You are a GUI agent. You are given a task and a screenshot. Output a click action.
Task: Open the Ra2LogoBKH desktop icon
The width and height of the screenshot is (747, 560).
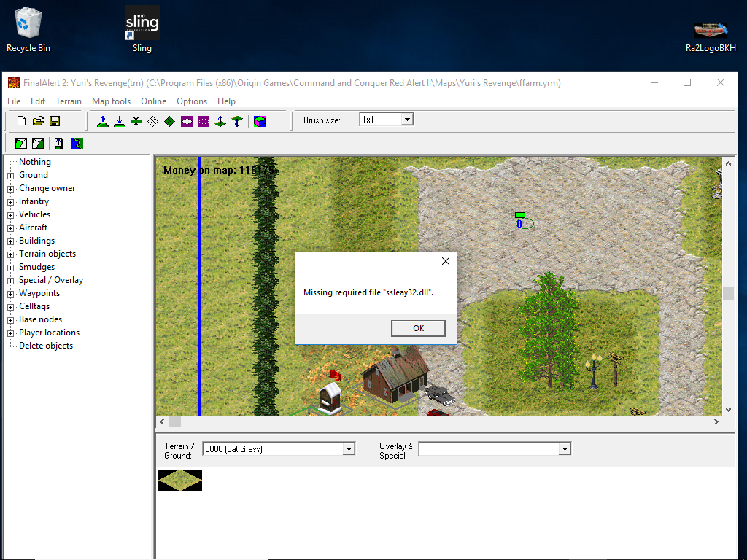(x=711, y=36)
